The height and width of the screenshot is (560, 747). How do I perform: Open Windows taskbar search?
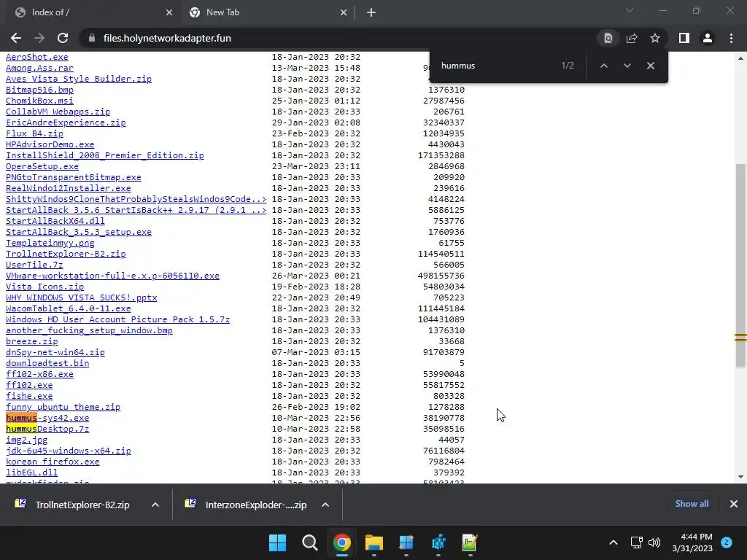[309, 542]
